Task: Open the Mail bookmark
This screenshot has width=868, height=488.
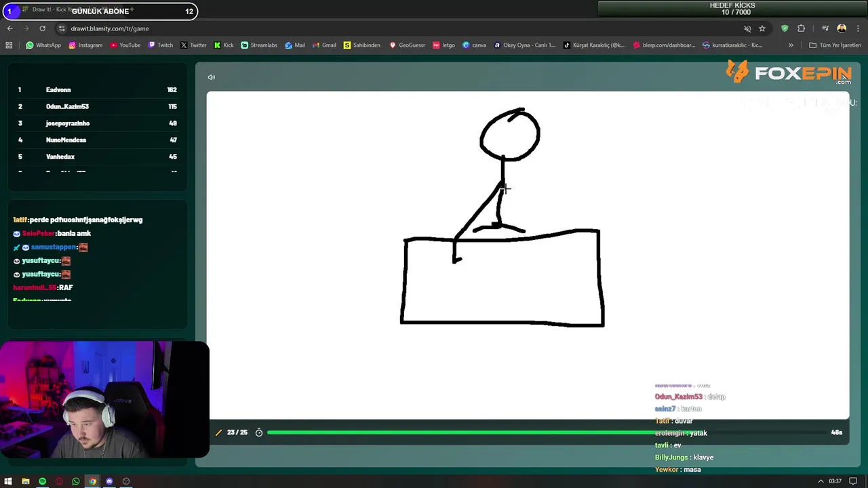Action: [x=295, y=45]
